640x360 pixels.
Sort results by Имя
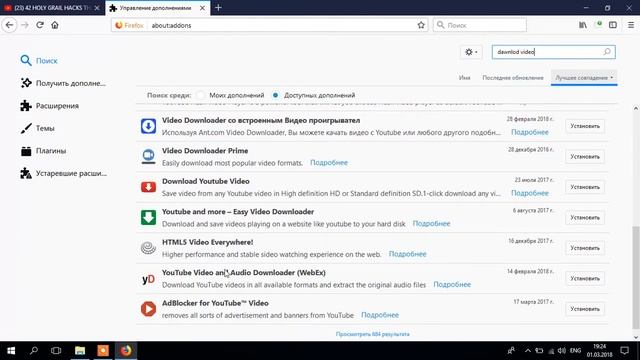click(464, 78)
